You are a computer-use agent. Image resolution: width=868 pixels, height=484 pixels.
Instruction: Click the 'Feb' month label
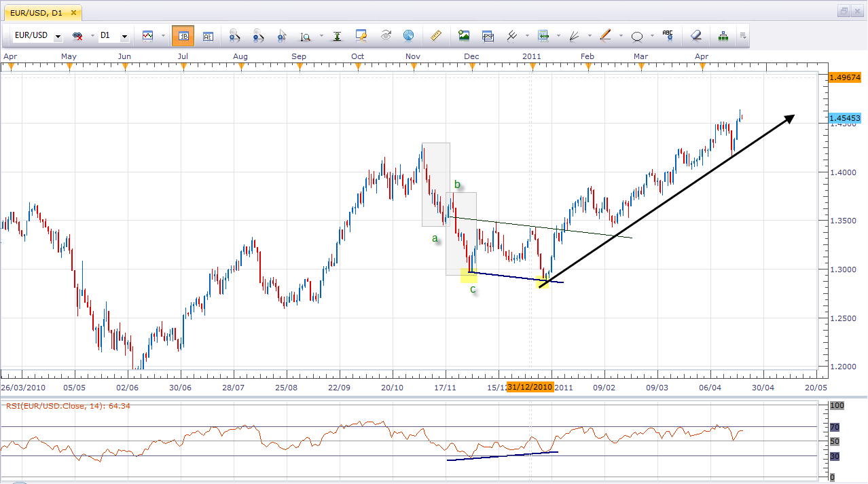click(x=587, y=56)
